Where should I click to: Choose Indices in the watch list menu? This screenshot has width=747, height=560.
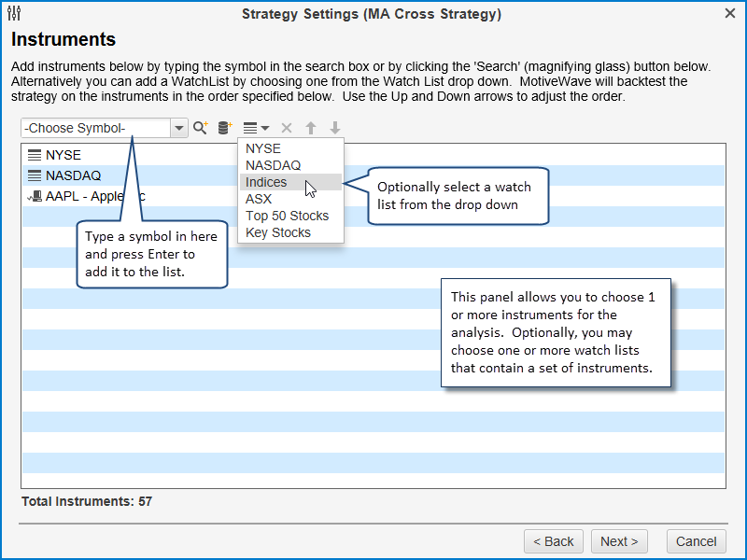click(266, 182)
